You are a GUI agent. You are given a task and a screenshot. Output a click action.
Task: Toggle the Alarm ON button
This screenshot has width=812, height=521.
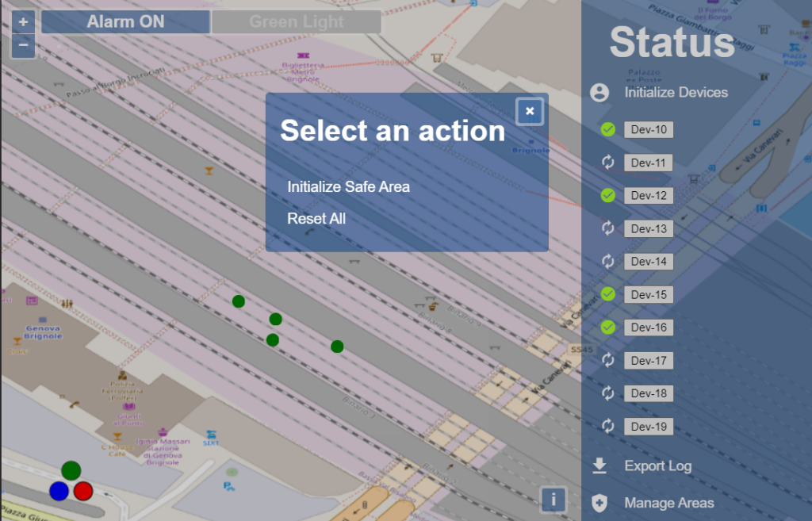125,21
